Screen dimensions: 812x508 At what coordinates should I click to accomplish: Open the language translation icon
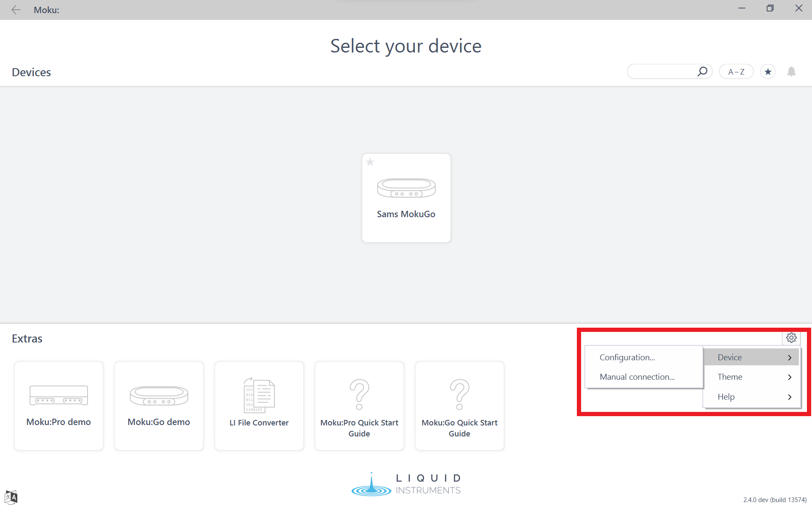click(11, 497)
